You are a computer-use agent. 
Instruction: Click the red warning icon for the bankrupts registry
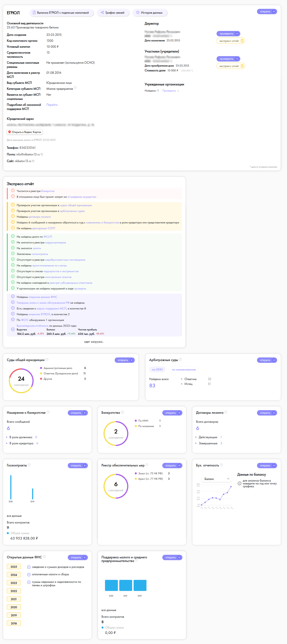pos(13,191)
